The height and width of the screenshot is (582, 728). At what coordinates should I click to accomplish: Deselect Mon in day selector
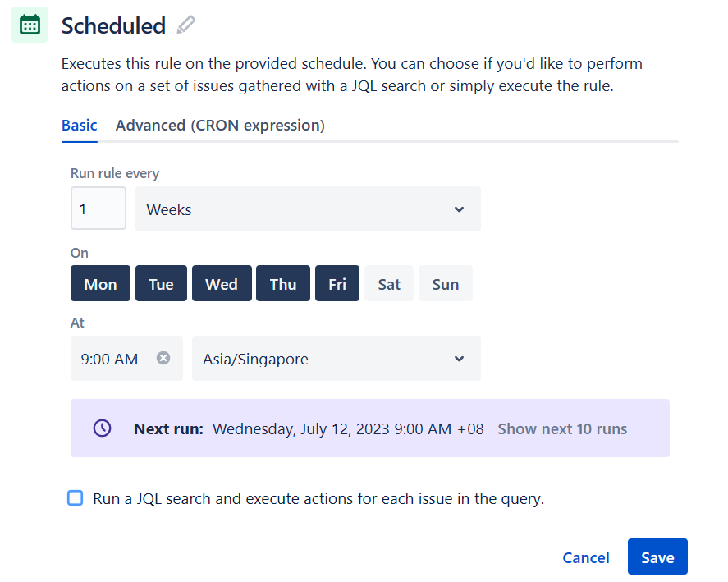[x=100, y=284]
